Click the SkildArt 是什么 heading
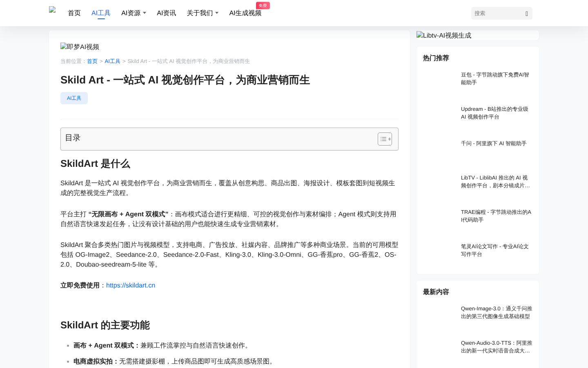Image resolution: width=588 pixels, height=368 pixels. [95, 164]
